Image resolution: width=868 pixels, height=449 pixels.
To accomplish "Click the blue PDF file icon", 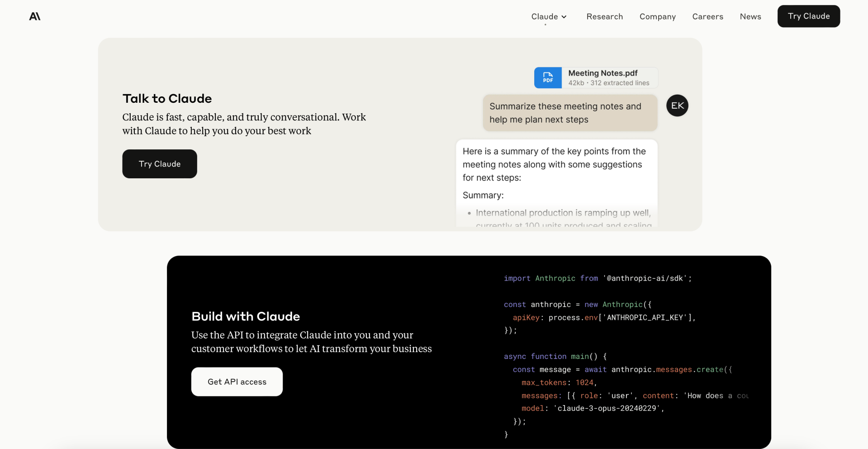I will click(x=548, y=78).
